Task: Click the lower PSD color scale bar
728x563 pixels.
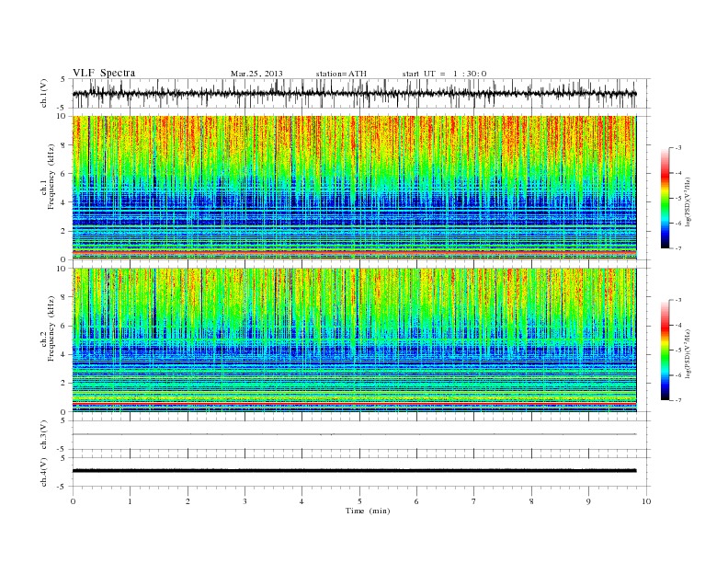Action: [665, 350]
